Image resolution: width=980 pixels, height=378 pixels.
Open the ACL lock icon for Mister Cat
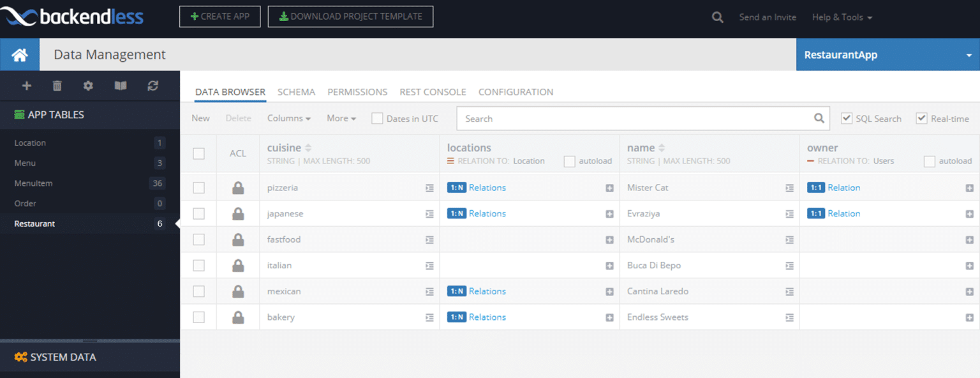[x=238, y=187]
